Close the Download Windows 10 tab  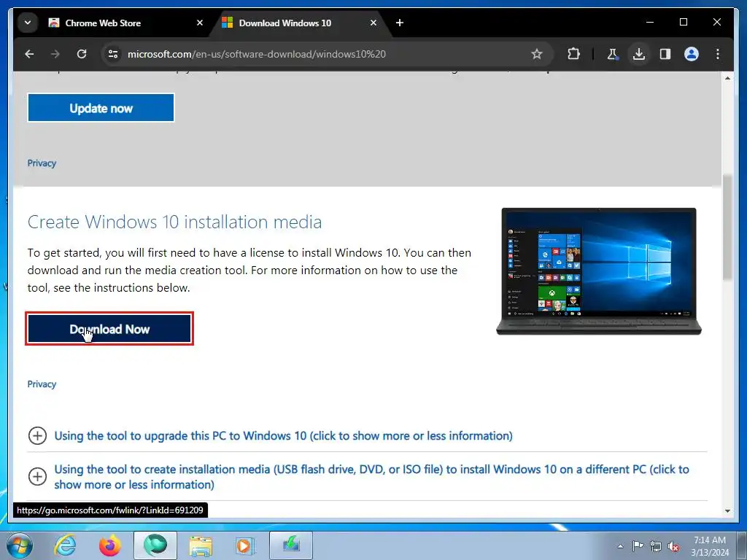point(373,23)
